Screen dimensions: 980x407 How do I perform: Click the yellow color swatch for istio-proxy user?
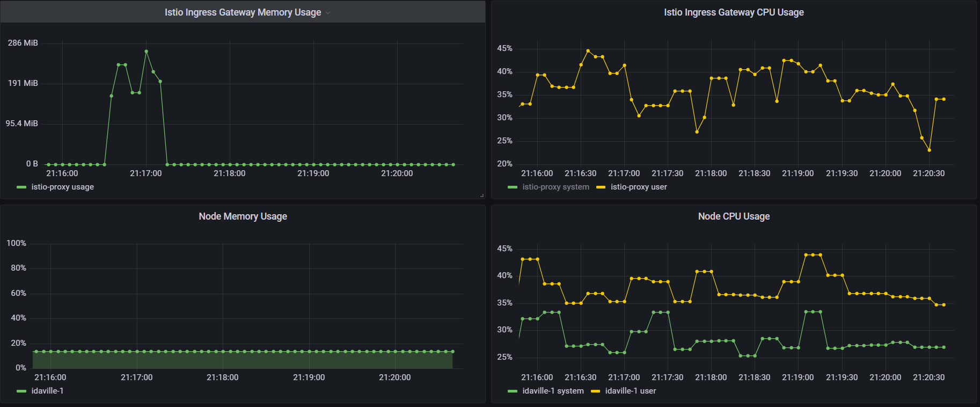[x=601, y=187]
